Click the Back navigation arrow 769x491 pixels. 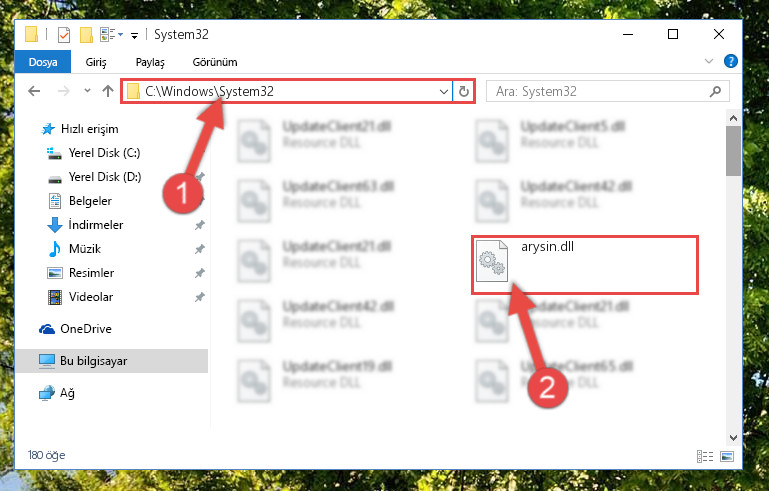point(34,91)
